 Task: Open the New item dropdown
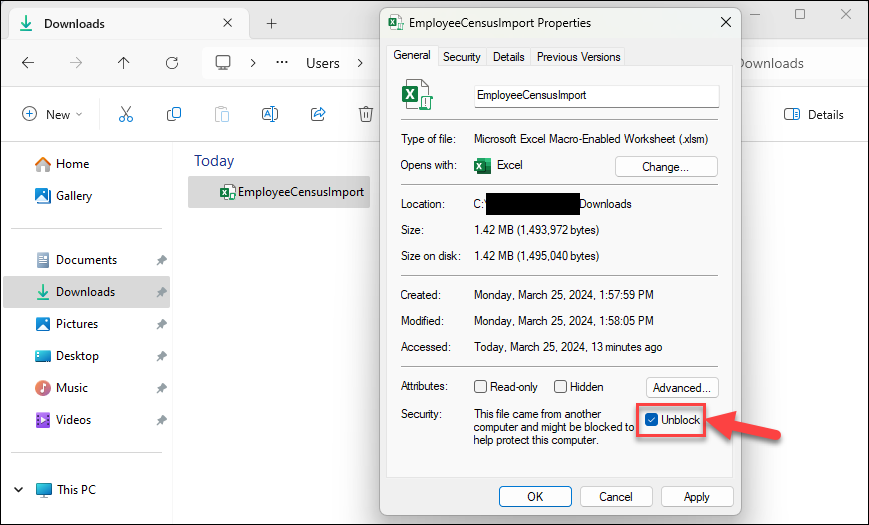coord(53,114)
